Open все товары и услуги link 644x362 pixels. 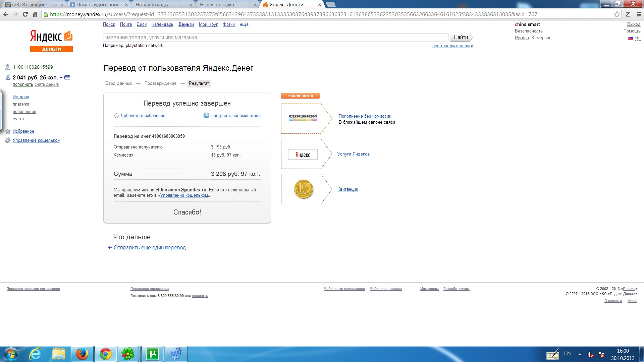453,46
